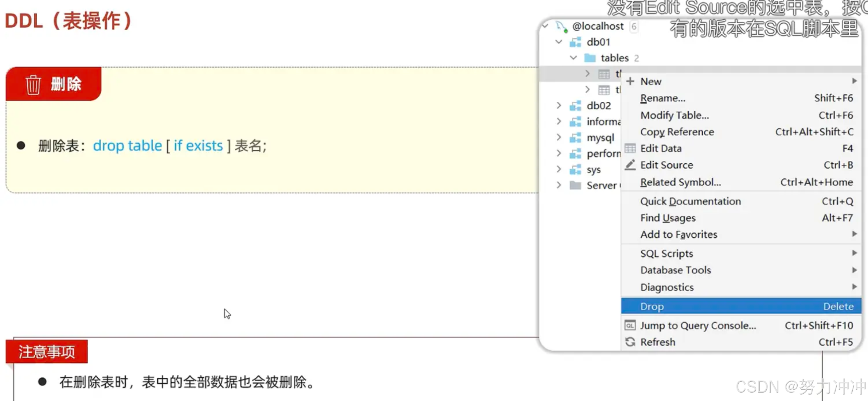The width and height of the screenshot is (868, 401).
Task: Click the tables folder icon
Action: (x=590, y=58)
